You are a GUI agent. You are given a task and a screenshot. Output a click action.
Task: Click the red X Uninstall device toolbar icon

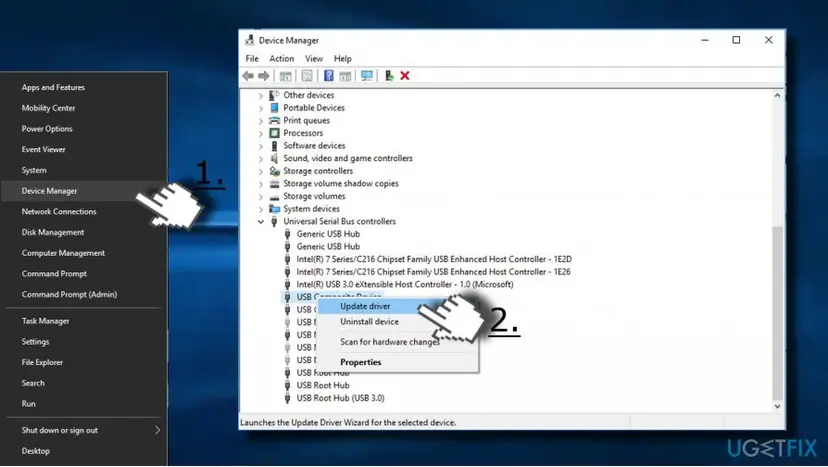point(405,76)
